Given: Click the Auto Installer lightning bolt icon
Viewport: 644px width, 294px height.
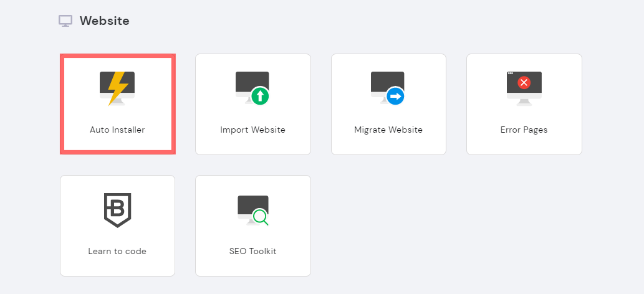Looking at the screenshot, I should click(x=117, y=88).
